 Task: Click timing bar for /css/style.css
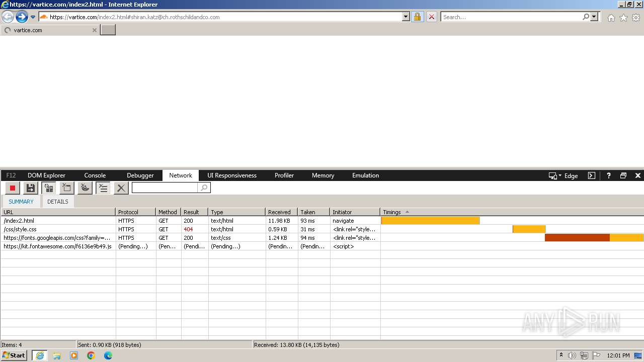529,229
